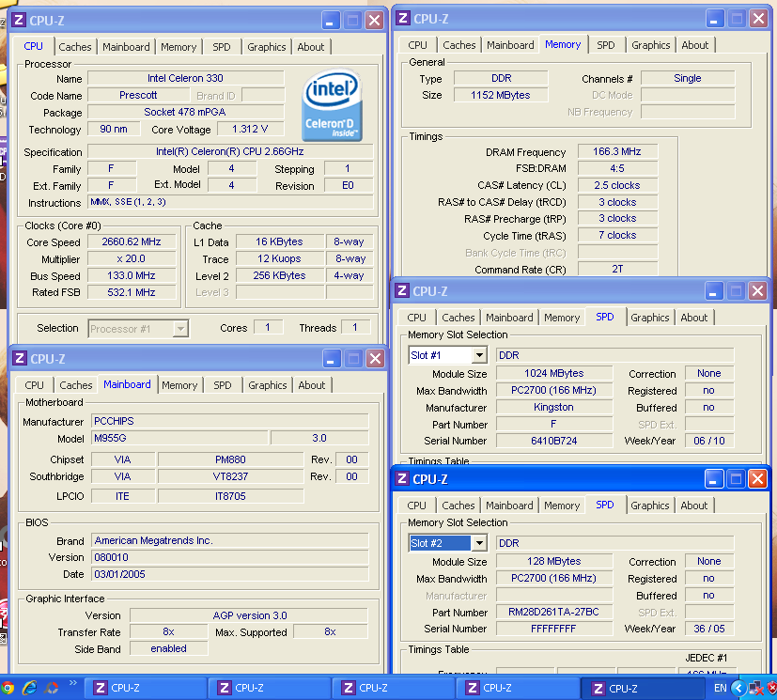
Task: Click the network disconnected tray icon
Action: (x=756, y=688)
